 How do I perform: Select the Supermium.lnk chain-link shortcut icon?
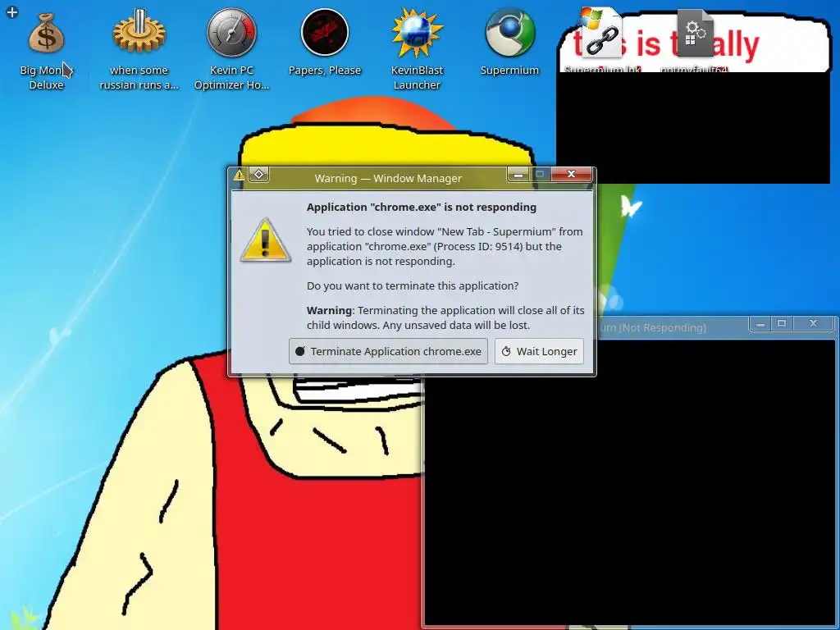click(602, 33)
